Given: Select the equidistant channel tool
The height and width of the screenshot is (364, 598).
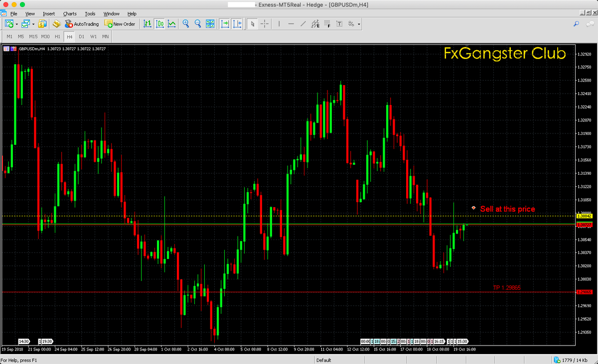Looking at the screenshot, I should click(315, 23).
